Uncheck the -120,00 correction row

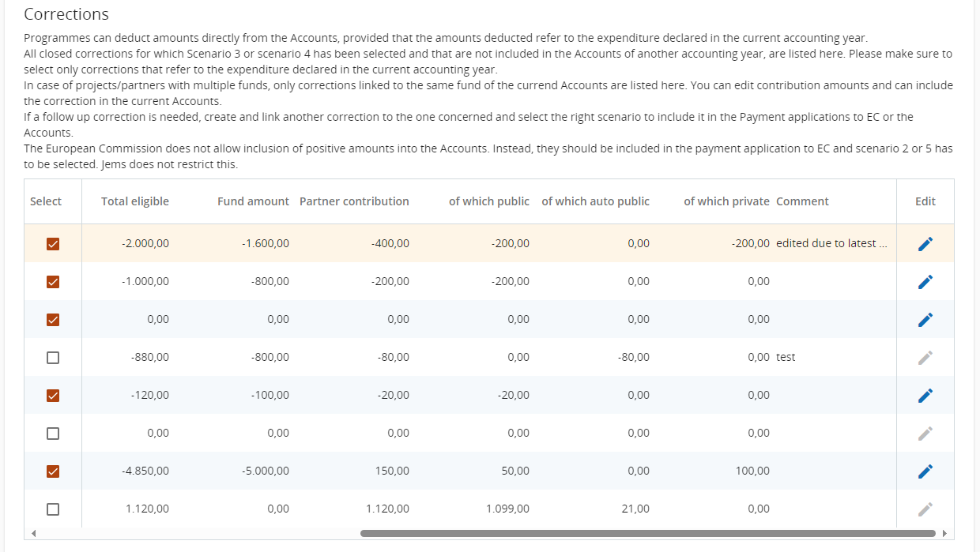point(53,396)
